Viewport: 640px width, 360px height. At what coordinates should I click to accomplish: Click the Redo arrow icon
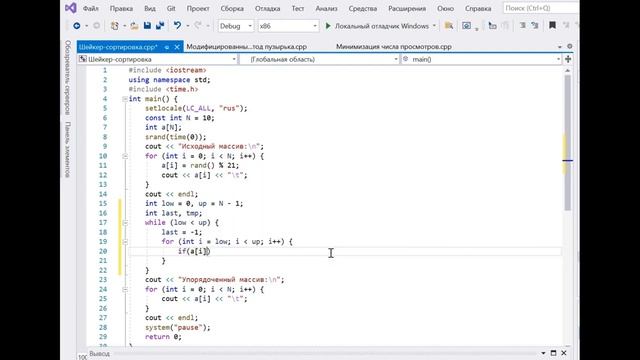pyautogui.click(x=198, y=26)
